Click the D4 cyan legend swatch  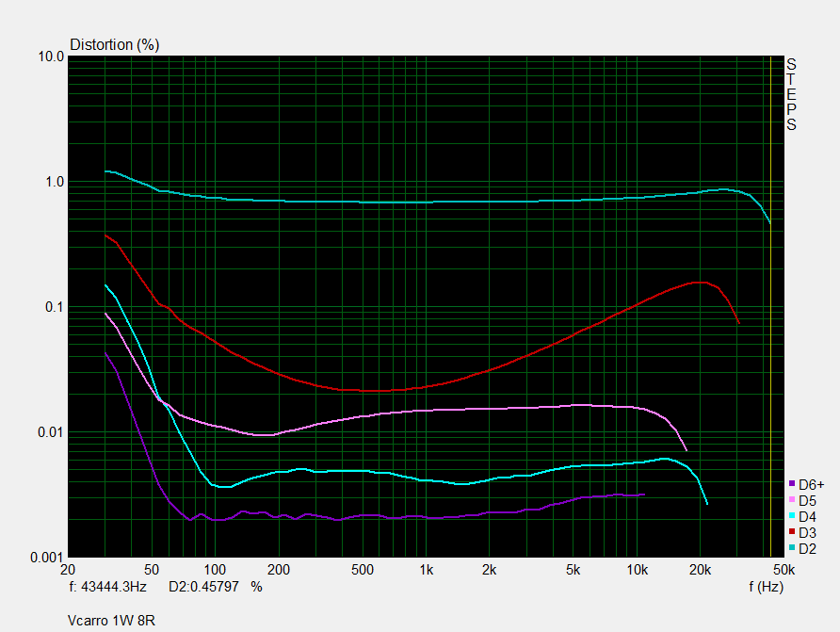(792, 516)
